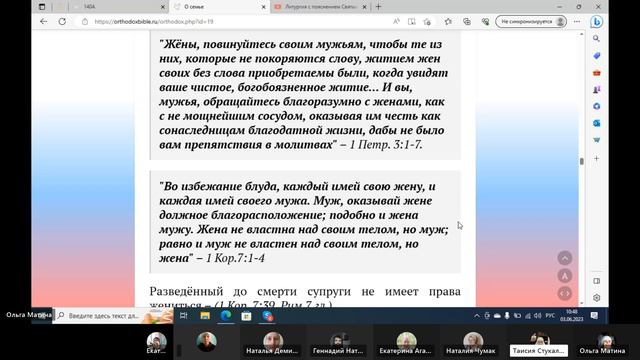Toggle the sidebar visibility icon
The width and height of the screenshot is (640, 360).
[x=596, y=281]
